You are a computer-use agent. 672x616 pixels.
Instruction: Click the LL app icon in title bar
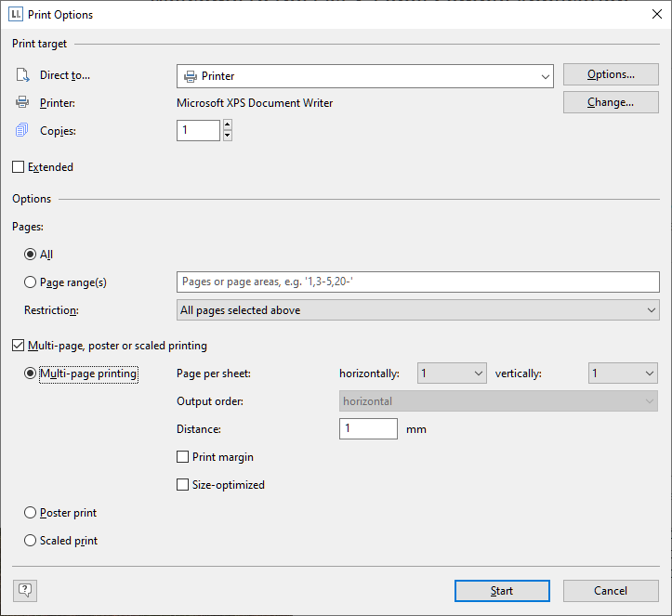[x=16, y=14]
